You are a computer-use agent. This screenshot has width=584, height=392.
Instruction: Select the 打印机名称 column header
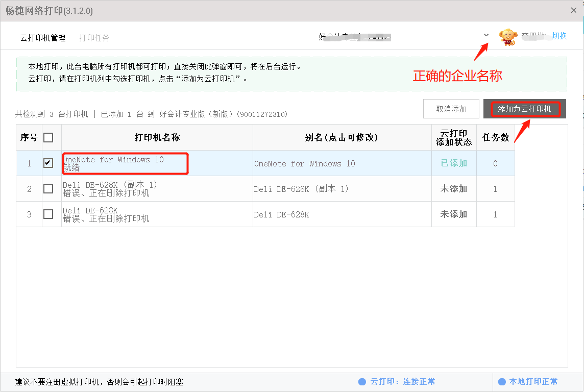pos(157,137)
